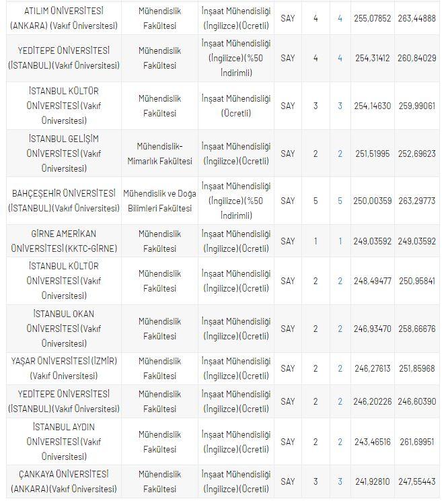Click the Mühendislik-Mimarlık Fakültesi cell
448x503 pixels.
pyautogui.click(x=159, y=154)
